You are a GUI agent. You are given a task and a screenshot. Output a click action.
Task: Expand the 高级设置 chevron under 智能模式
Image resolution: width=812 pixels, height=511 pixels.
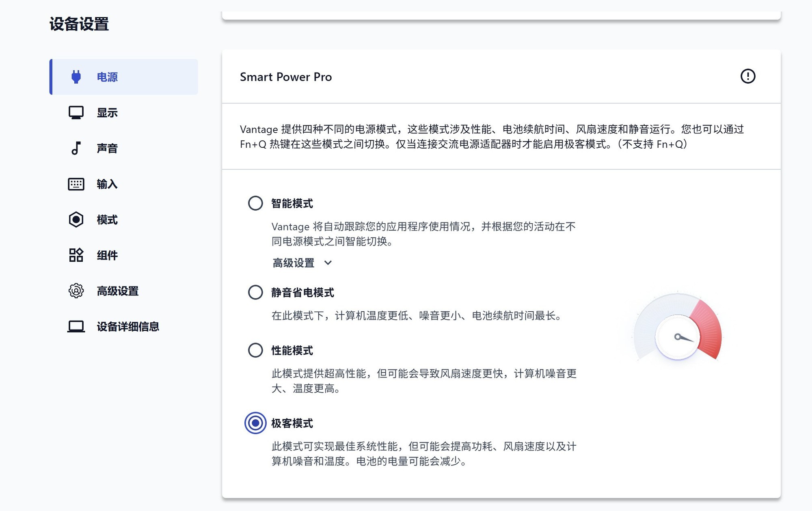point(328,263)
